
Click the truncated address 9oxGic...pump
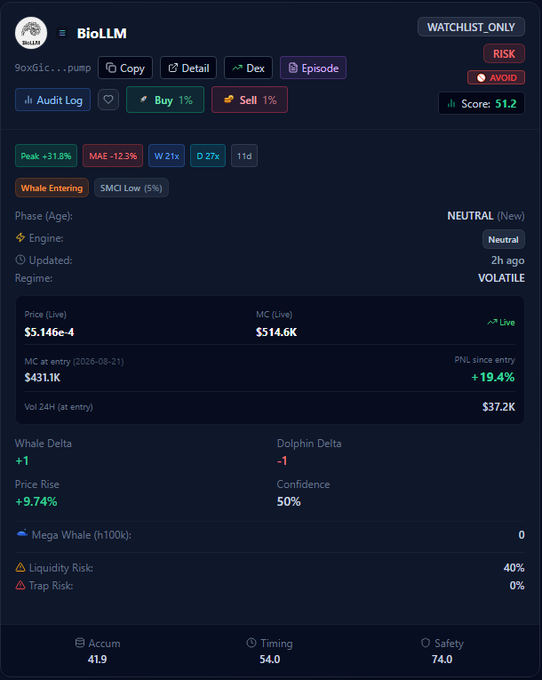coord(53,68)
